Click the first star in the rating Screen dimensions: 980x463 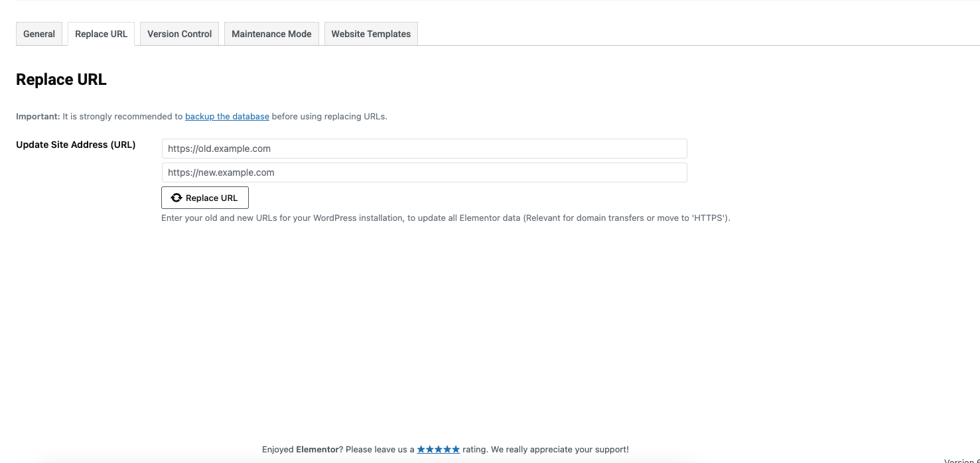(421, 450)
